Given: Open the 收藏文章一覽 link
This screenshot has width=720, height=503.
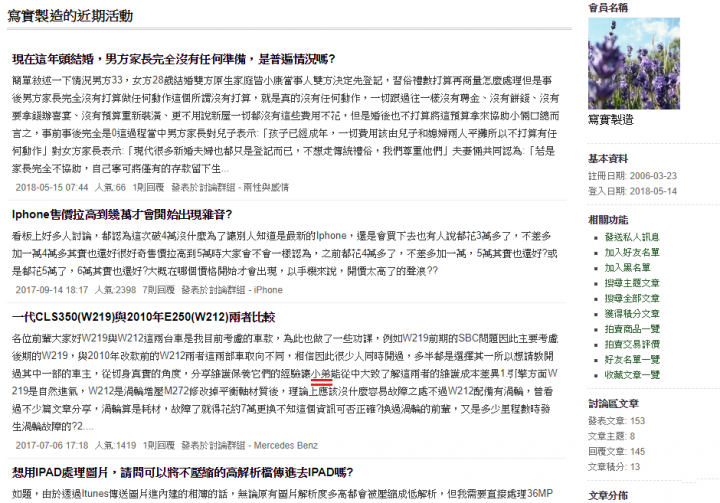Looking at the screenshot, I should (x=632, y=375).
